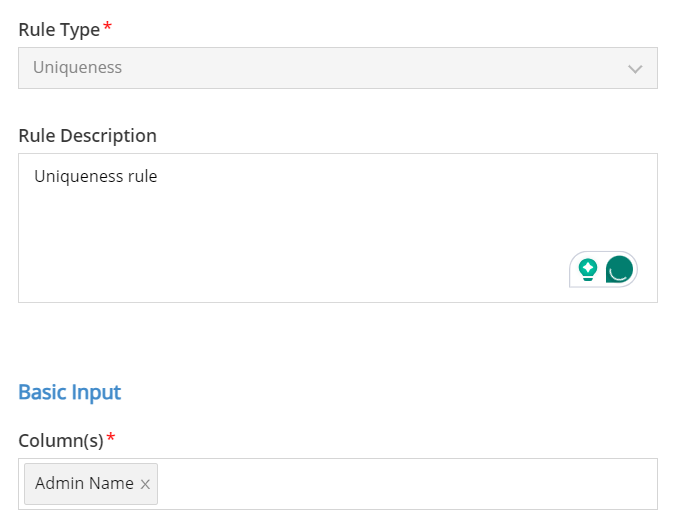Image resolution: width=680 pixels, height=519 pixels.
Task: Click the lightbulb suggestion icon
Action: coord(588,270)
